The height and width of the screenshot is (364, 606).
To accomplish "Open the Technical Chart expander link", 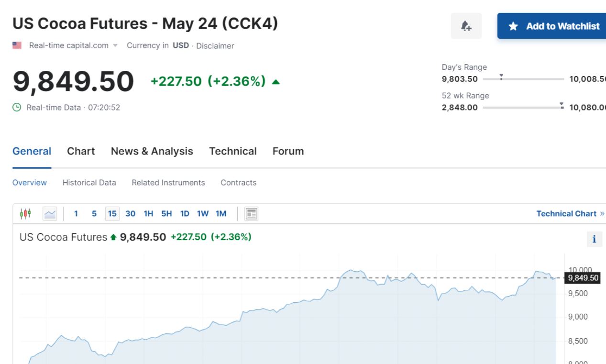I will [x=570, y=214].
